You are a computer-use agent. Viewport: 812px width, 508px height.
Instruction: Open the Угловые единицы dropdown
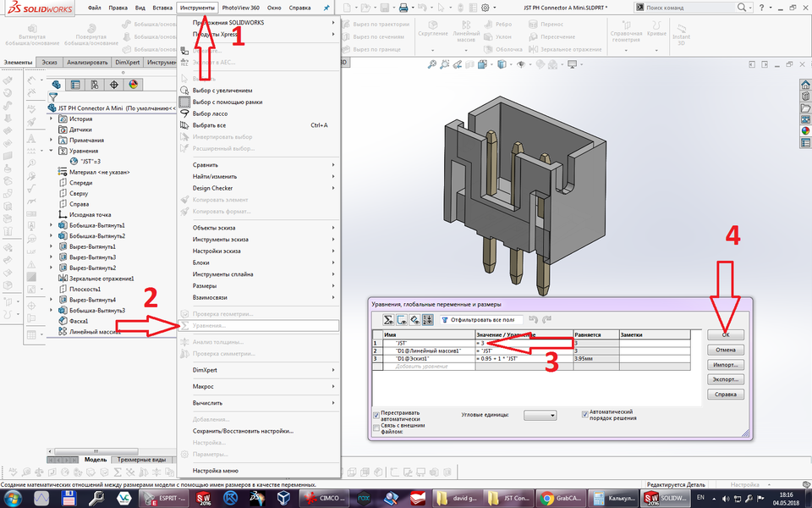tap(539, 413)
